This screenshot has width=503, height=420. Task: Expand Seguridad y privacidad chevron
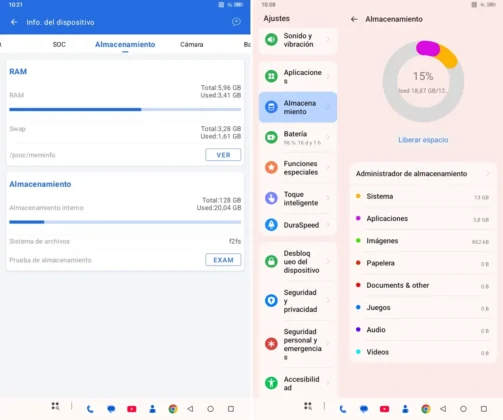[328, 300]
